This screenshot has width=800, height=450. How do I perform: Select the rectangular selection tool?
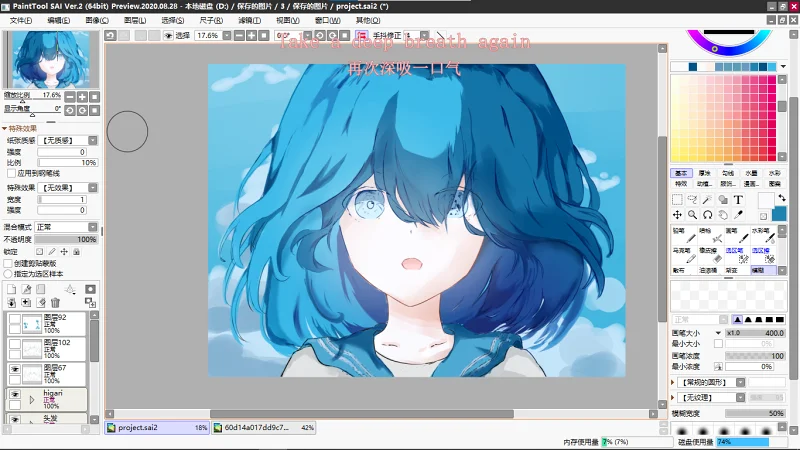tap(677, 199)
